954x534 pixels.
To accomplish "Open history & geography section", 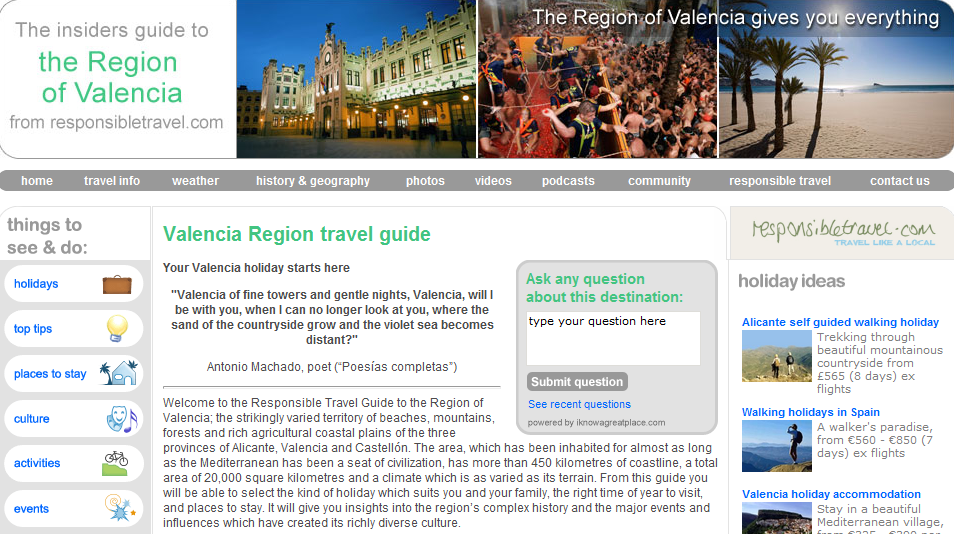I will (x=313, y=181).
